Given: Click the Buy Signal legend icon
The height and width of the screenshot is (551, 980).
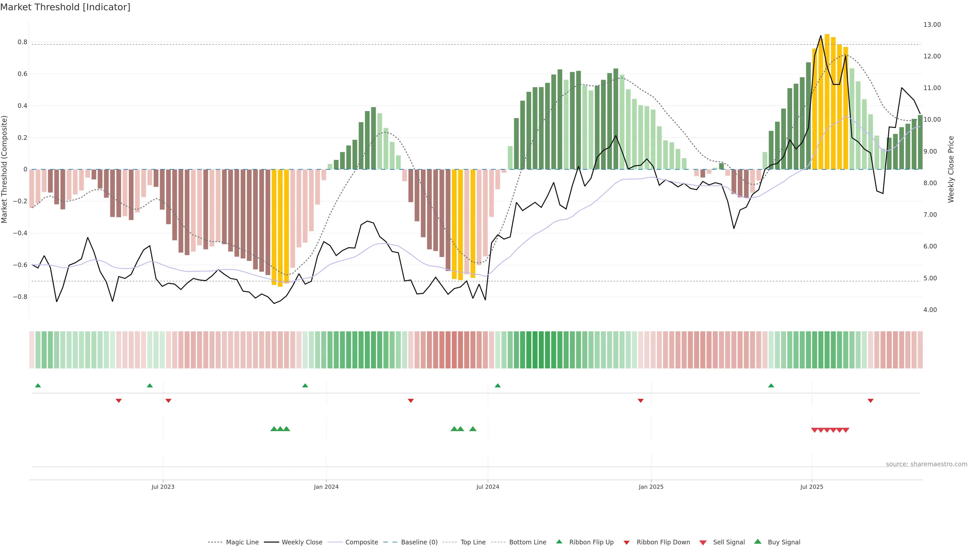Looking at the screenshot, I should pyautogui.click(x=758, y=542).
